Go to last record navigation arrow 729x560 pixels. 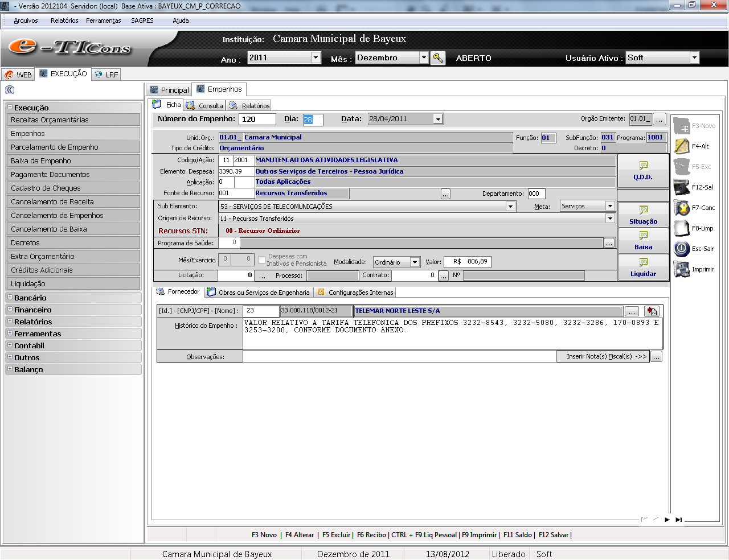click(x=678, y=520)
